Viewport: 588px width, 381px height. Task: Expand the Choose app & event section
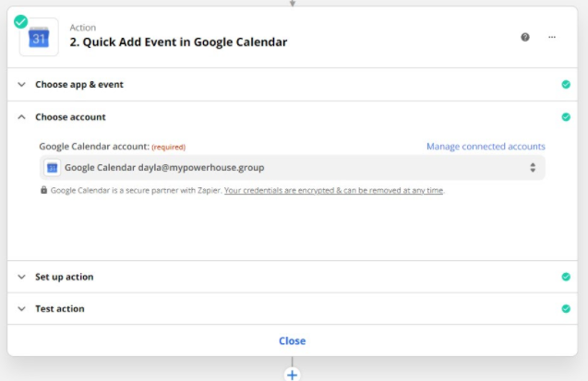(x=78, y=85)
